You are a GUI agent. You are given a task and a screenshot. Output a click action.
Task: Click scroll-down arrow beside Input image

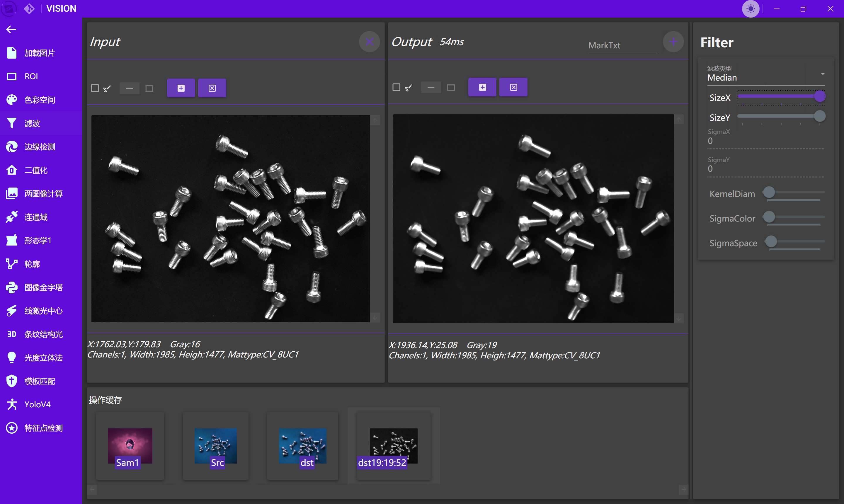tap(375, 317)
